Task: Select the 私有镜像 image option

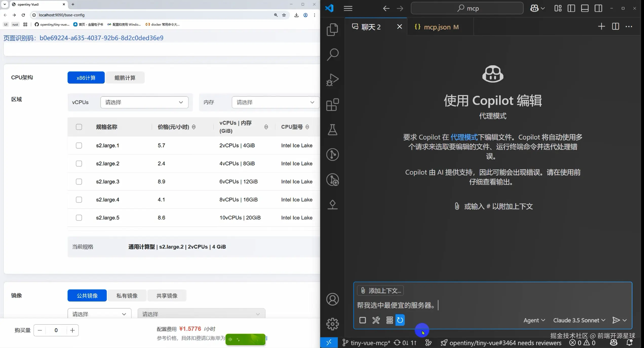Action: [x=127, y=296]
